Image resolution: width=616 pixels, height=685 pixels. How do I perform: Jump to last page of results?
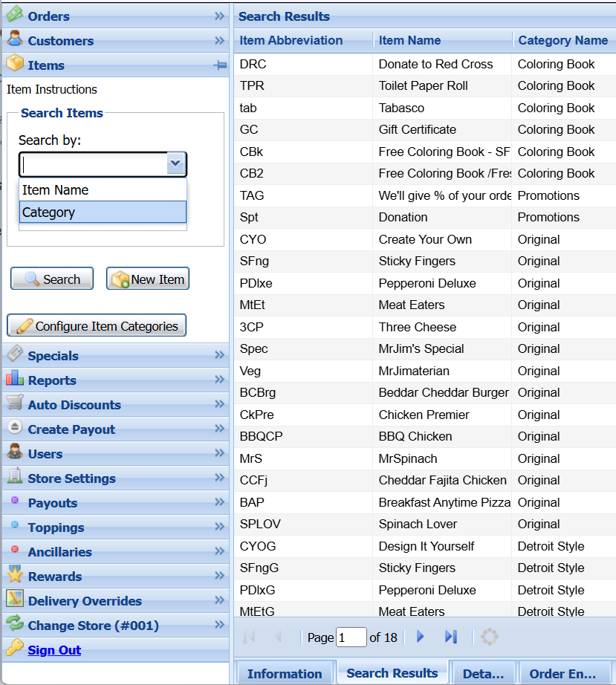point(450,637)
